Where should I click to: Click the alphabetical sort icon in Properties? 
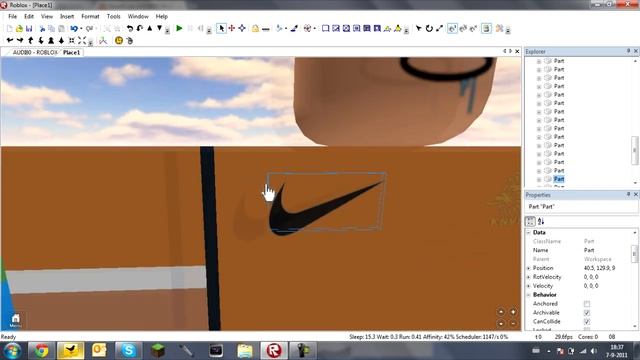point(541,221)
